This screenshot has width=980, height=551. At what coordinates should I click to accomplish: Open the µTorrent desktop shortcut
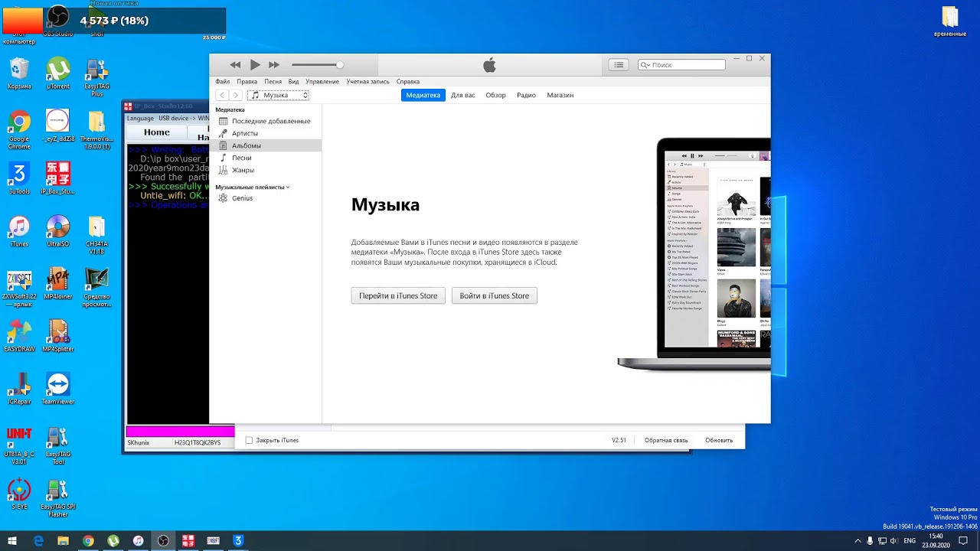coord(58,74)
